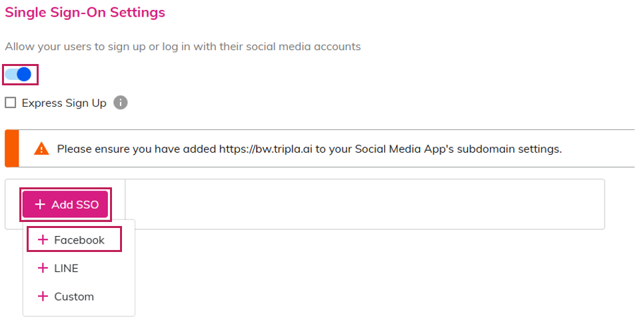
Task: Click the info icon beside Express Sign Up
Action: pos(120,103)
